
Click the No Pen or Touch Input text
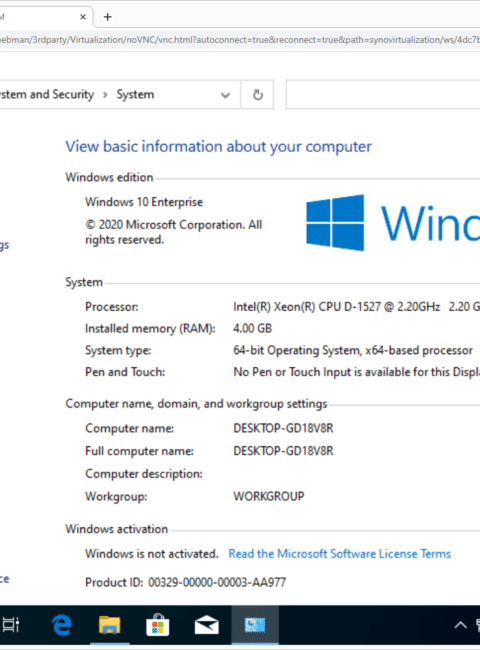click(x=356, y=372)
